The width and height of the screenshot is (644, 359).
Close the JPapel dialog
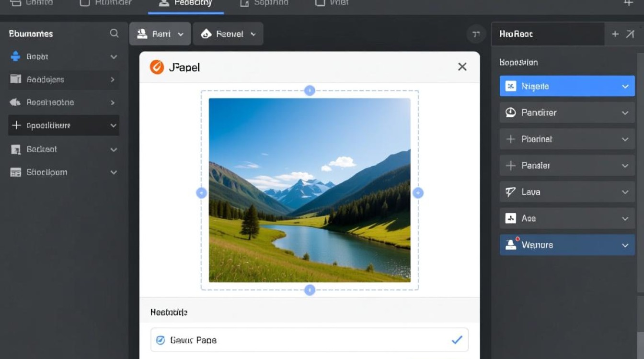click(462, 67)
